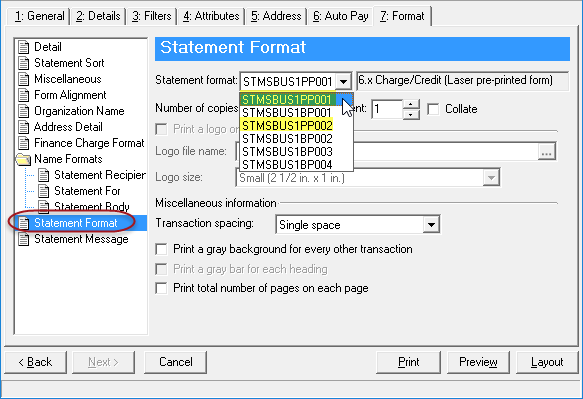Click the grayed Next button
Image resolution: width=583 pixels, height=399 pixels.
click(103, 362)
